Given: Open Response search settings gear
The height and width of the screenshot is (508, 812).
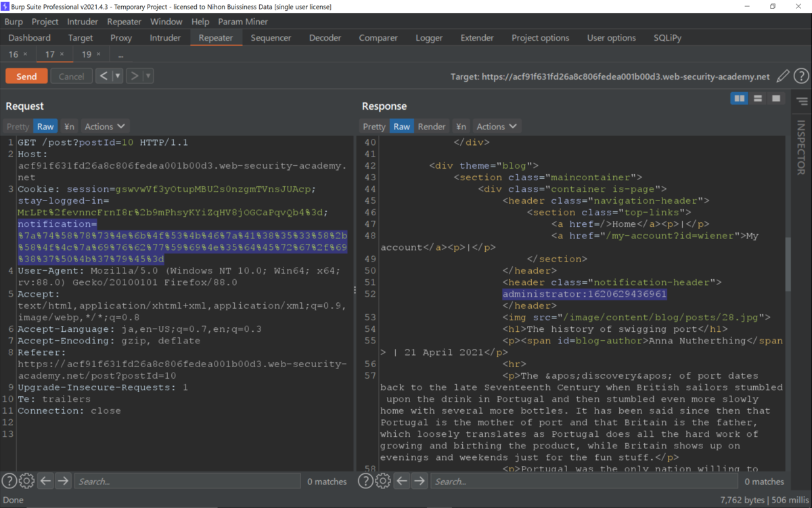Looking at the screenshot, I should 383,481.
